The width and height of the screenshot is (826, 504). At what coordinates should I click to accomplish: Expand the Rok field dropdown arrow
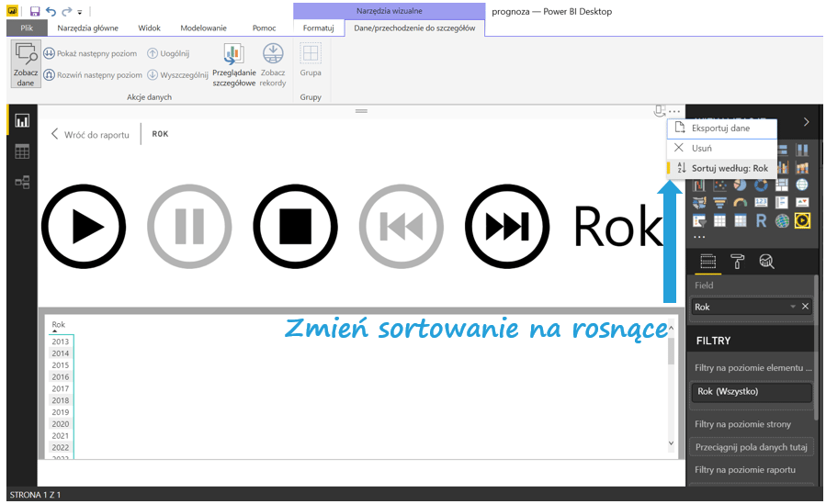[x=792, y=307]
